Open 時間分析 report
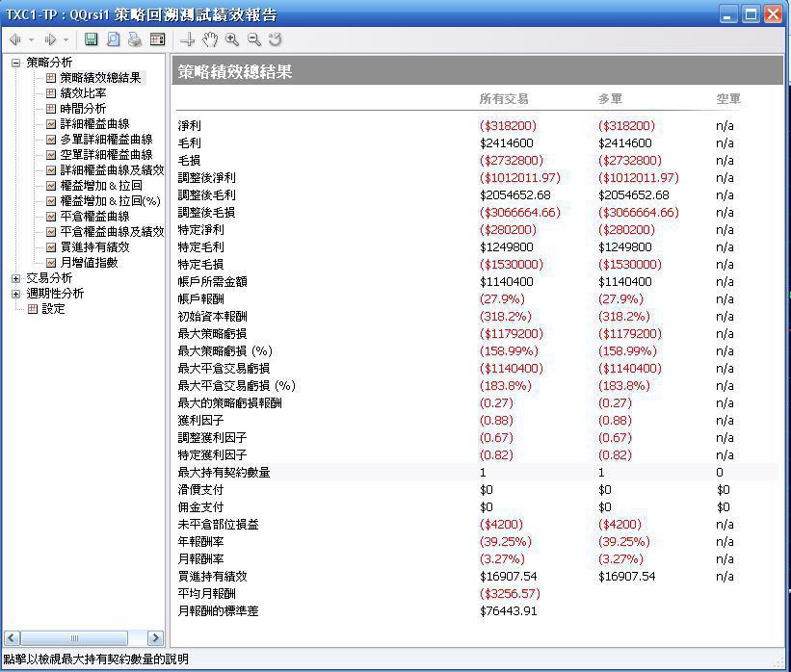Screen dimensions: 791x672 point(83,109)
